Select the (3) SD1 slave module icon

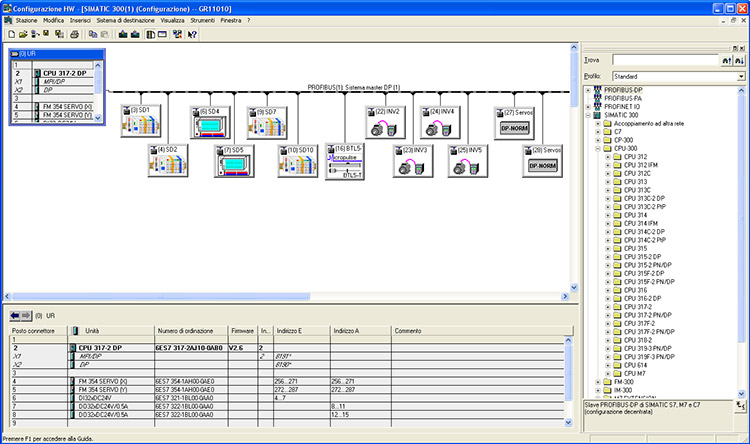tap(141, 122)
